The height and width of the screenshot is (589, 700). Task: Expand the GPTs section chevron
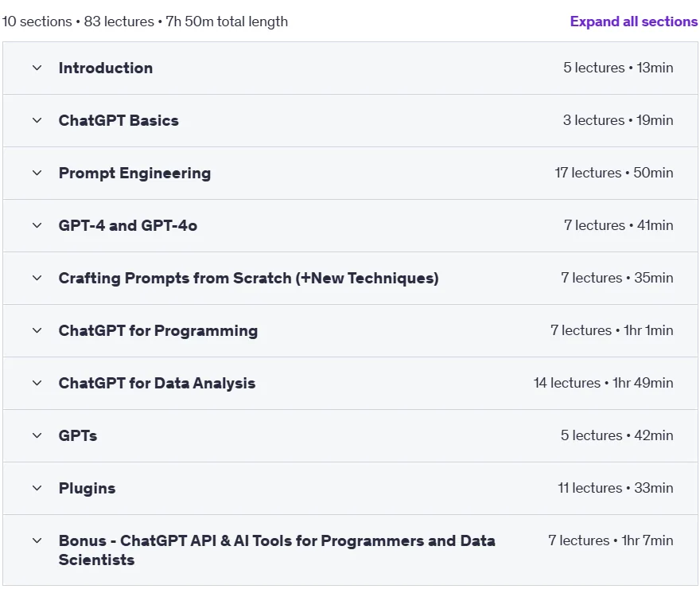[37, 435]
